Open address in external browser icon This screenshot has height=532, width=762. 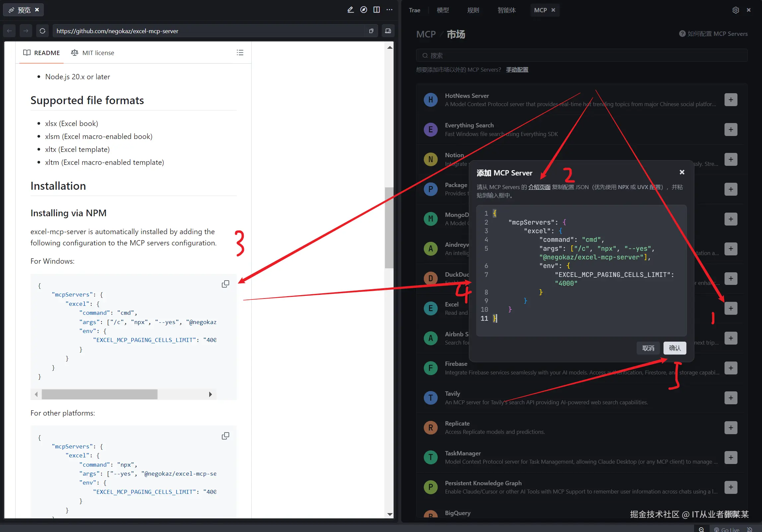coord(371,31)
